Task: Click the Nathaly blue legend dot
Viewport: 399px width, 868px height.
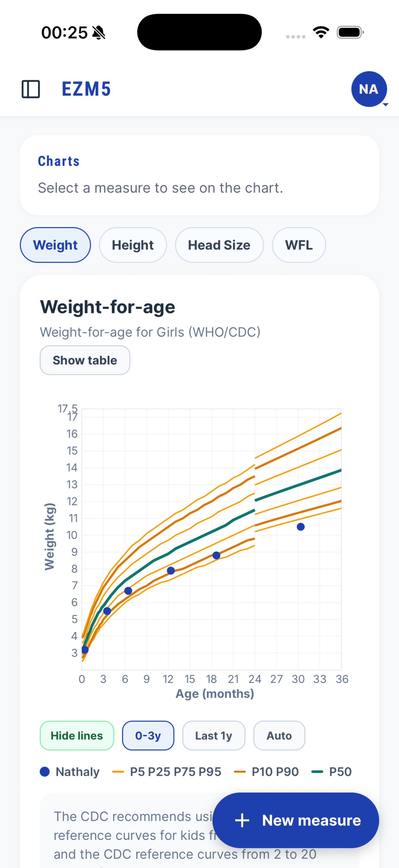Action: tap(45, 772)
